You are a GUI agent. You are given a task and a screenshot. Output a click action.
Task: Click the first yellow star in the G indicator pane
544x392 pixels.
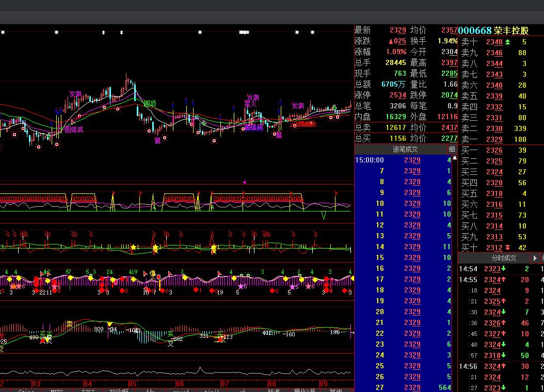pos(133,247)
